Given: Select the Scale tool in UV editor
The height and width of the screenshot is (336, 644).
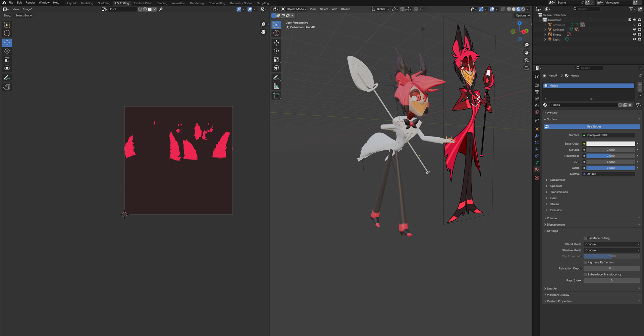Looking at the screenshot, I should point(7,59).
